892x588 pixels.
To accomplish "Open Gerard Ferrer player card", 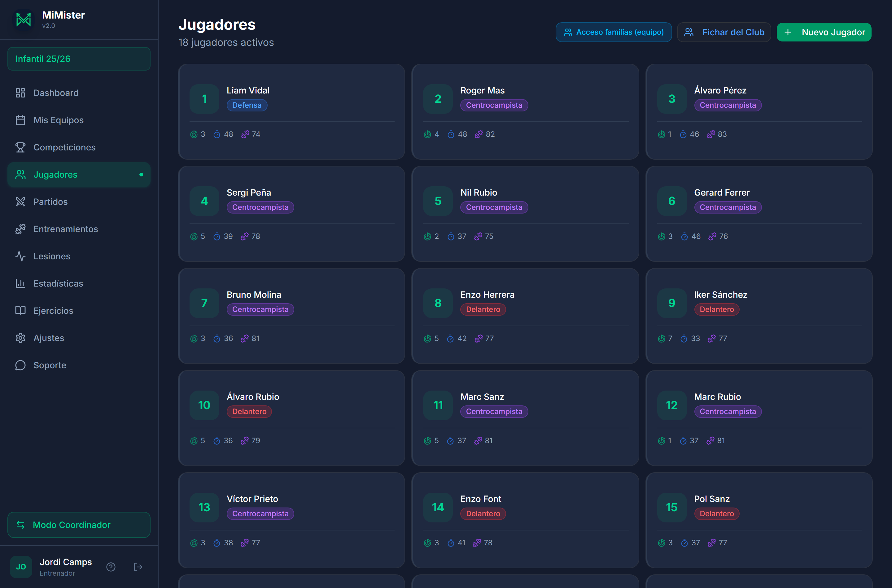I will tap(759, 214).
